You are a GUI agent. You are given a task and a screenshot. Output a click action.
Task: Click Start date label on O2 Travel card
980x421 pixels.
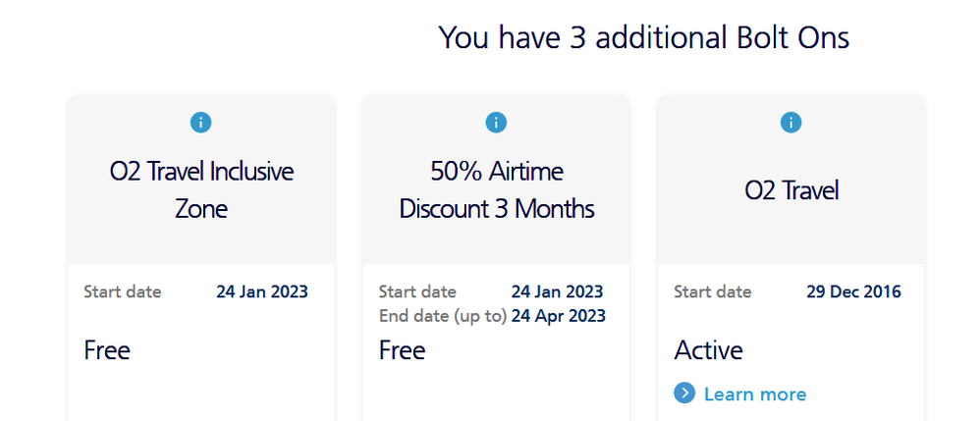tap(713, 291)
